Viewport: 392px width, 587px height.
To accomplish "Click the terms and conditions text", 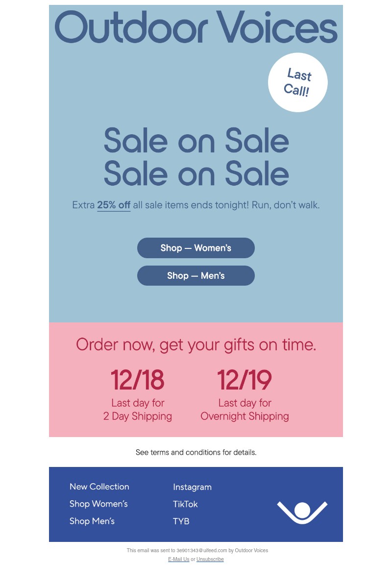I will [x=196, y=452].
